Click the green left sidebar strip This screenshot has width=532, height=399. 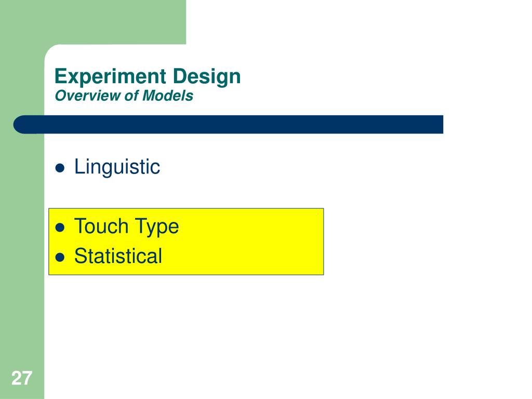click(22, 237)
